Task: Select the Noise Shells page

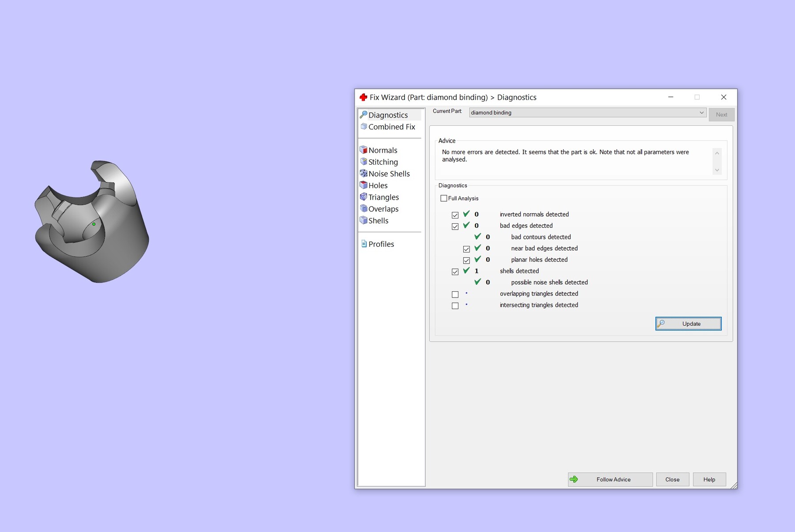Action: click(389, 174)
